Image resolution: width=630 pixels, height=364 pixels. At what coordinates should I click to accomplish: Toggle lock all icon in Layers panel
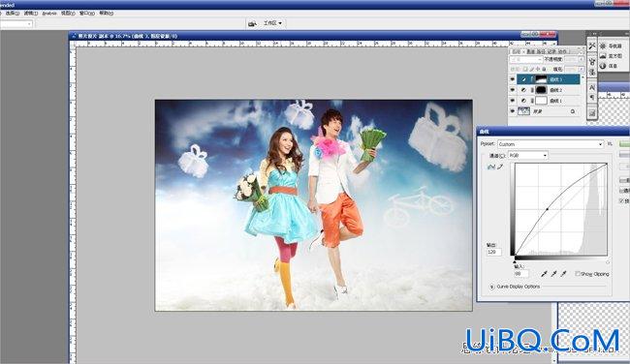coord(544,70)
